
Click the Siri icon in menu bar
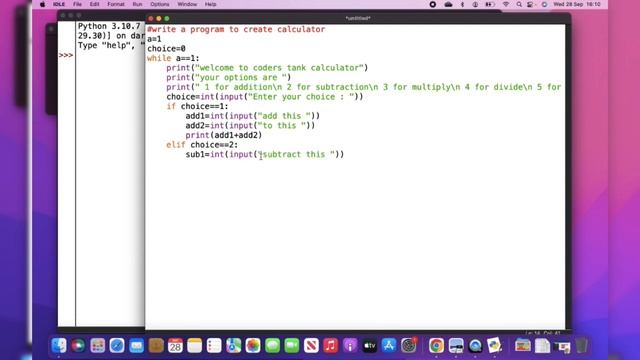(x=544, y=4)
